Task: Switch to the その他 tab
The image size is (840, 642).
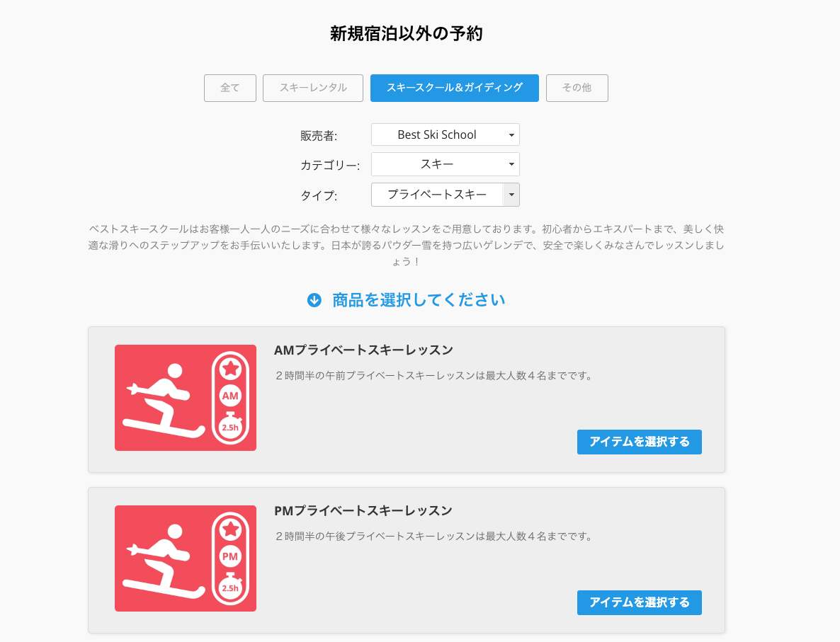Action: click(577, 88)
